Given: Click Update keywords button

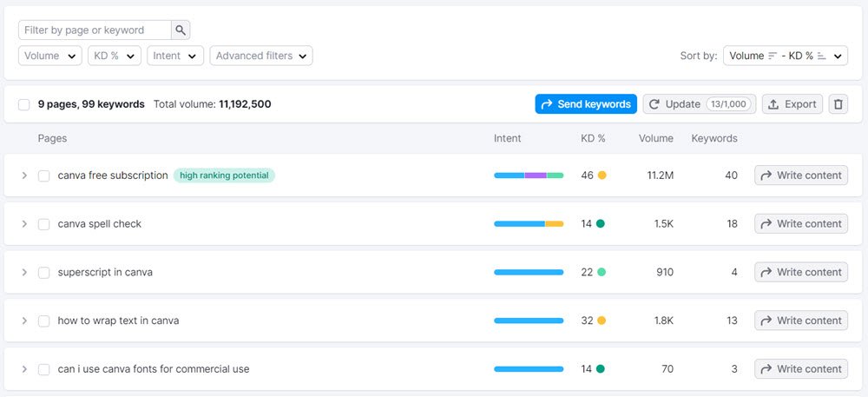Looking at the screenshot, I should (x=699, y=104).
